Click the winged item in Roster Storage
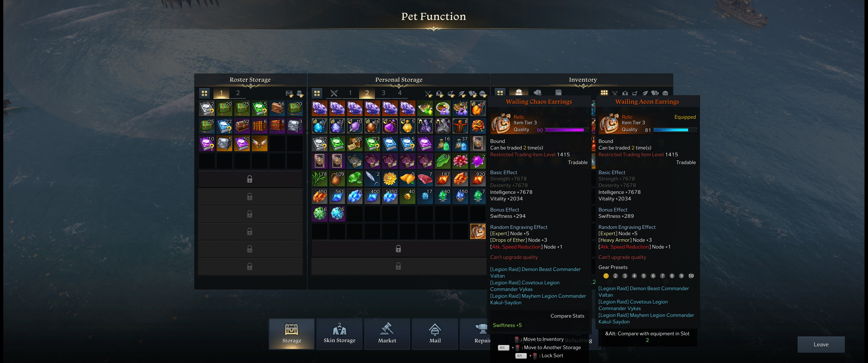Viewport: 868px width, 363px height. pos(259,143)
